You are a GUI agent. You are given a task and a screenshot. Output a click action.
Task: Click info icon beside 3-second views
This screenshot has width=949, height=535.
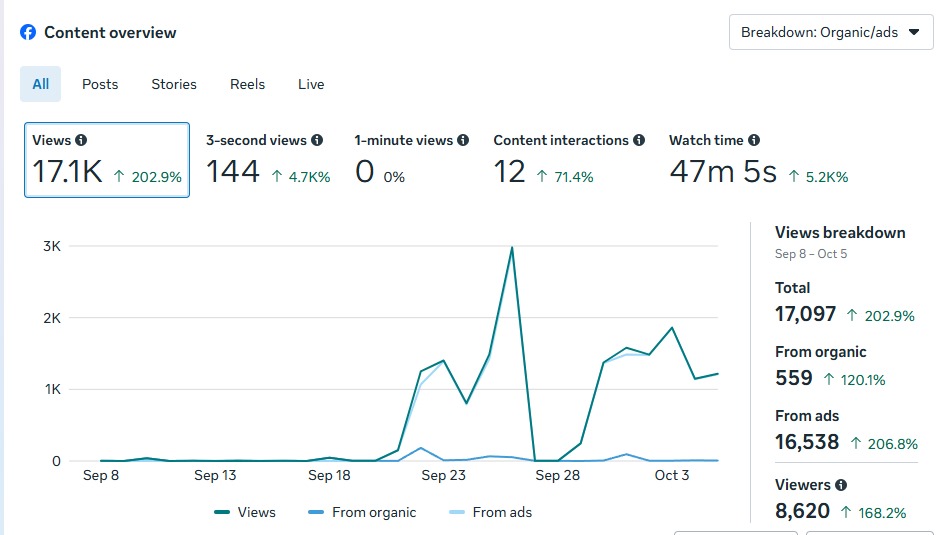317,141
